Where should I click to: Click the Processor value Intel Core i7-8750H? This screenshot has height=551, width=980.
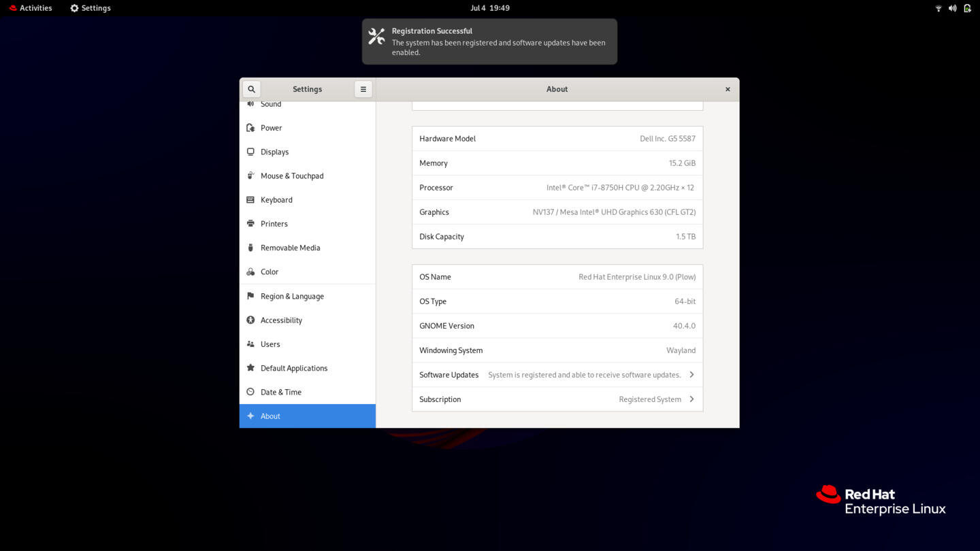[621, 188]
